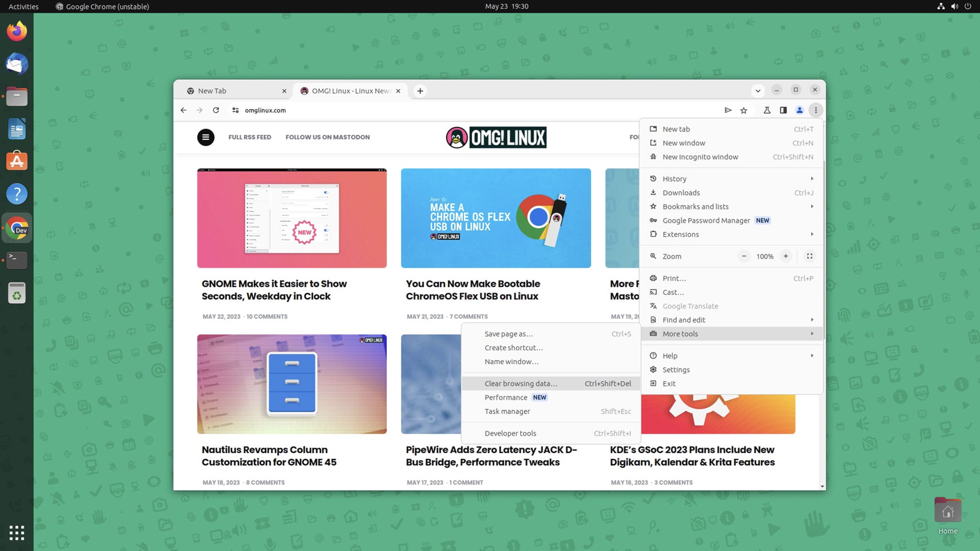Open the More tools submenu
980x551 pixels.
click(731, 334)
